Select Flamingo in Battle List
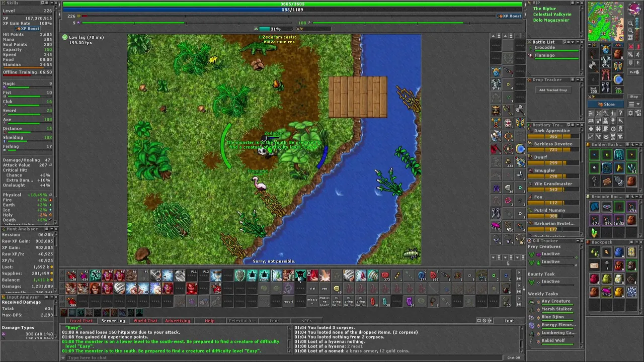The image size is (644, 362). point(553,57)
